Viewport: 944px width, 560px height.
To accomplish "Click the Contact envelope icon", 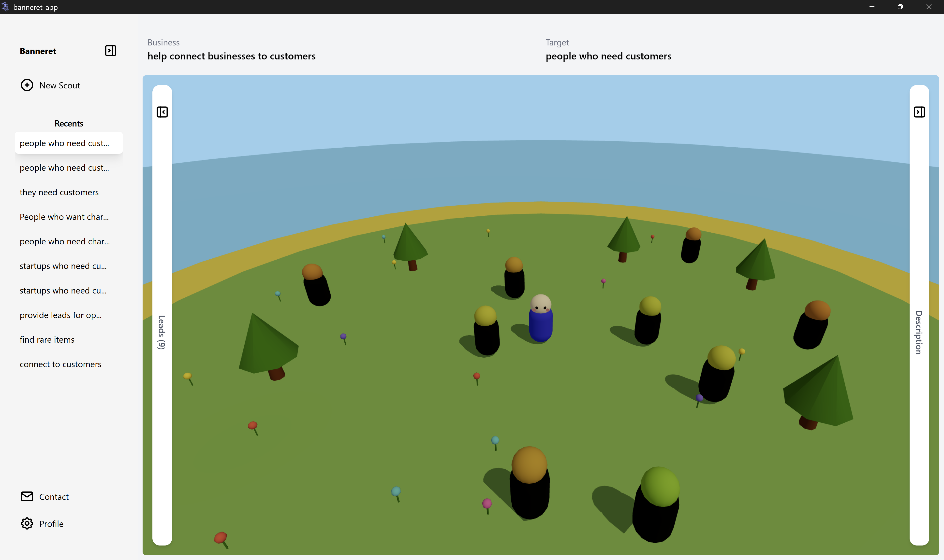I will 27,496.
